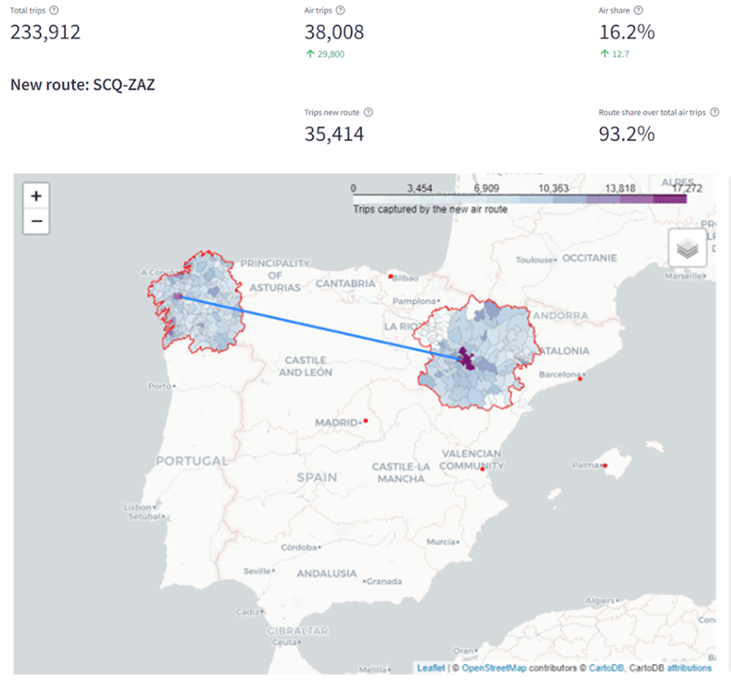Click the map zoom out minus button
This screenshot has height=700, width=731.
tap(37, 221)
